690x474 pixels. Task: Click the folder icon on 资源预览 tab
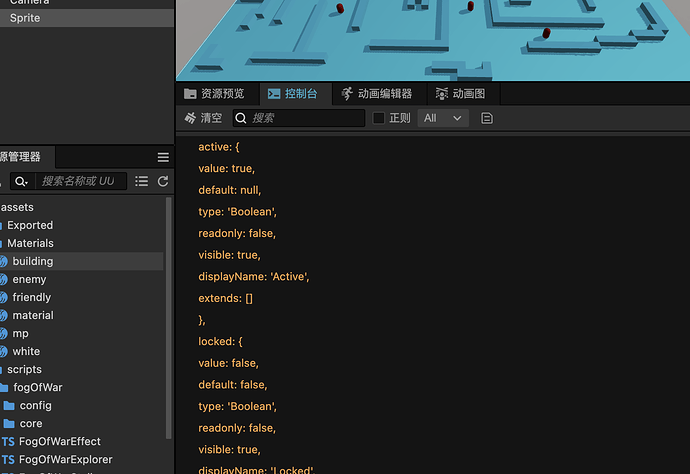pyautogui.click(x=190, y=94)
